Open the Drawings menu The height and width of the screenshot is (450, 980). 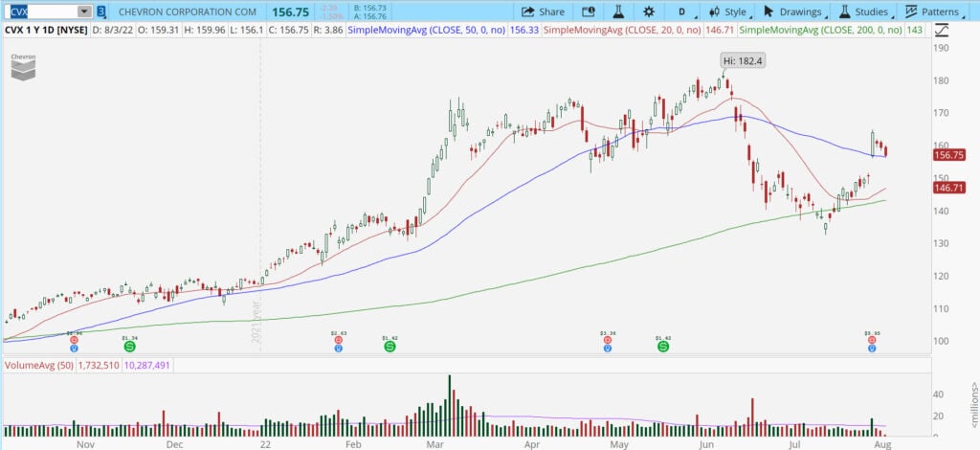(795, 11)
